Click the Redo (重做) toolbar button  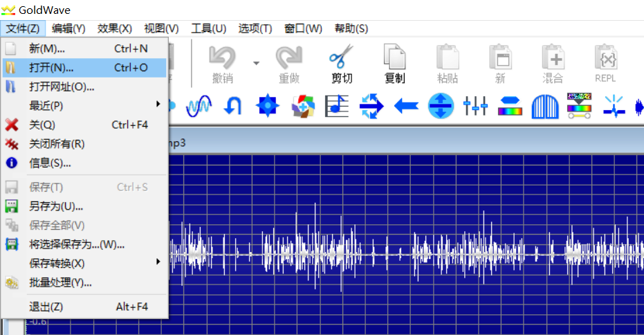tap(288, 64)
